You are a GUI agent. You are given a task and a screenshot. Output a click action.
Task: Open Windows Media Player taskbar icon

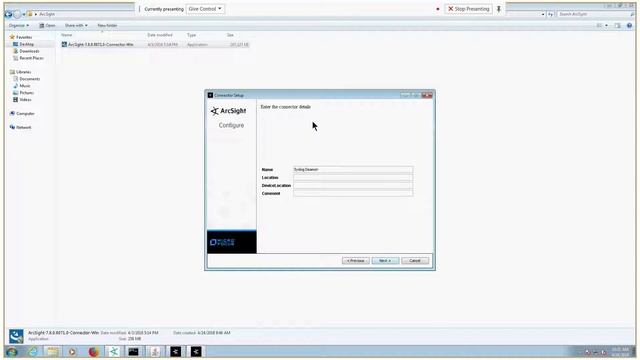pos(73,351)
